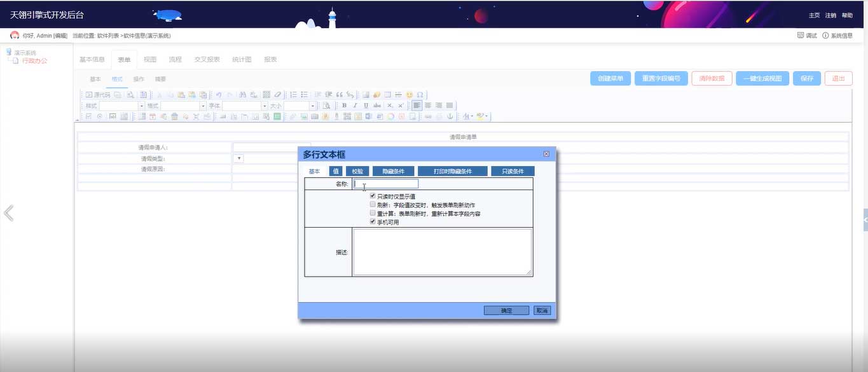Click into the 描述 text area
The image size is (868, 372).
[442, 252]
